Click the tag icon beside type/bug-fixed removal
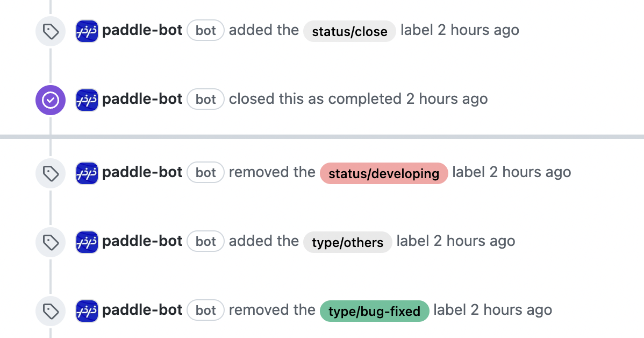Screen dimensions: 644x338 50,311
